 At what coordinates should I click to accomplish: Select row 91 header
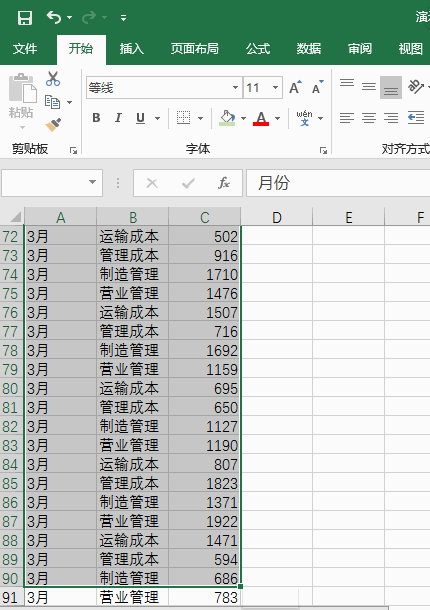(12, 597)
